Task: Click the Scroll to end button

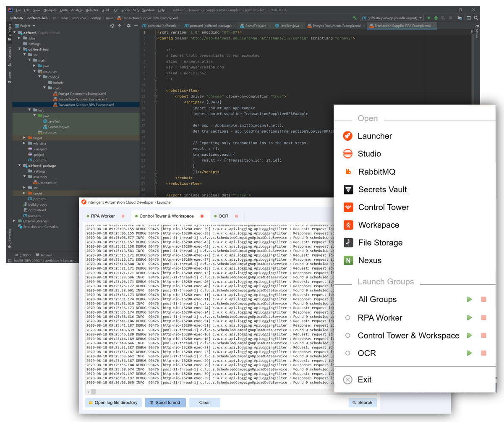Action: coord(165,402)
